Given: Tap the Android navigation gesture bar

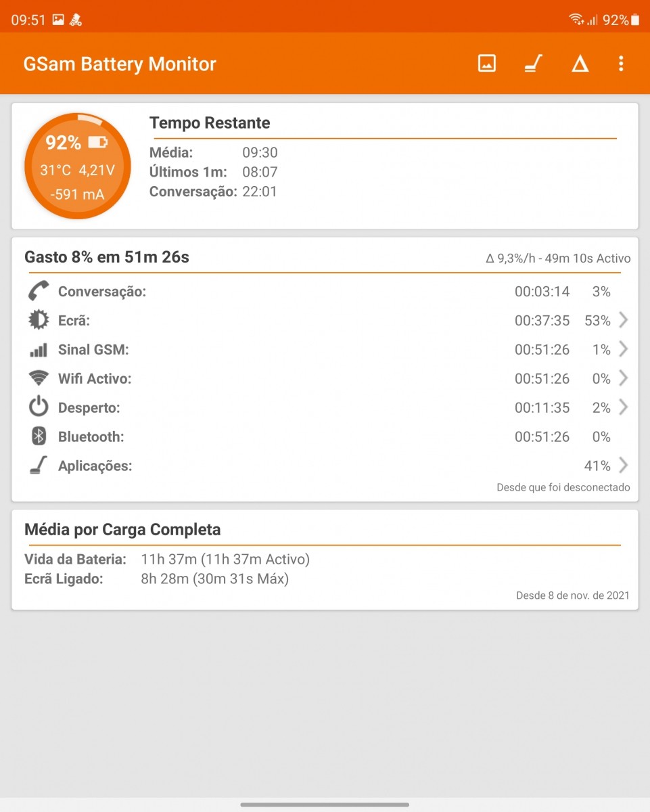Looking at the screenshot, I should (325, 805).
